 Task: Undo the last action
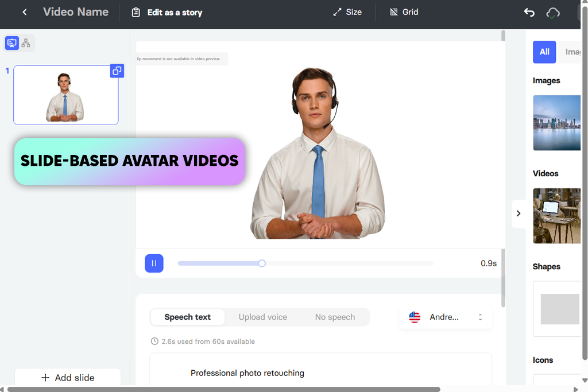[529, 13]
